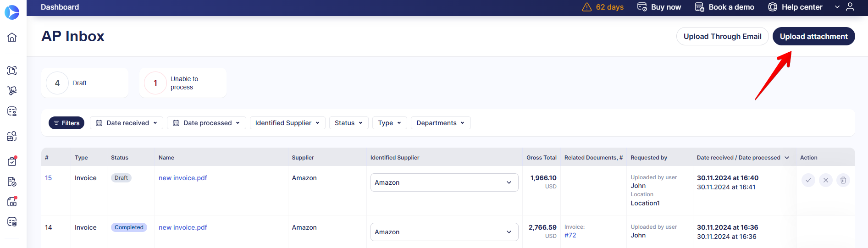The height and width of the screenshot is (248, 868).
Task: Open related invoice #72 link
Action: (x=570, y=235)
